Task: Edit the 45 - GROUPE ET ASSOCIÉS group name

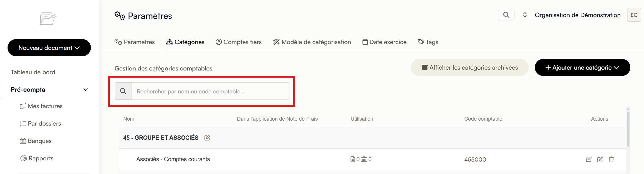Action: pyautogui.click(x=207, y=138)
